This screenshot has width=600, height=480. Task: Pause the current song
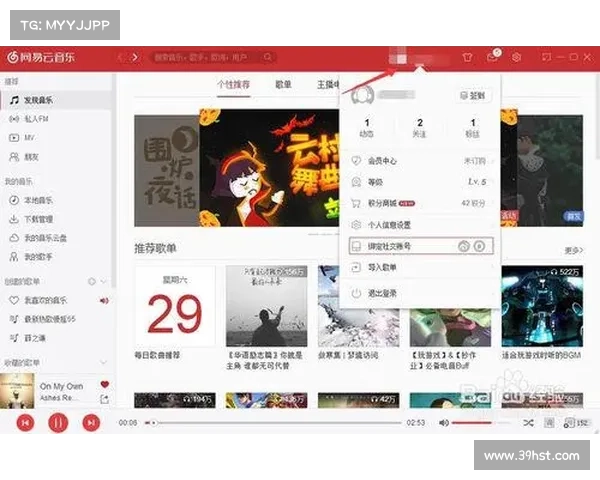coord(56,423)
